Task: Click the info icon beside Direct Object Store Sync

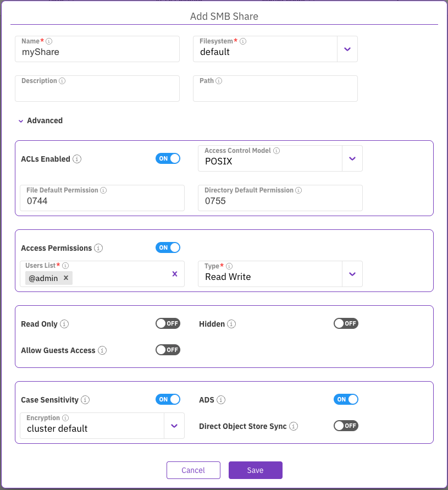Action: (x=294, y=426)
